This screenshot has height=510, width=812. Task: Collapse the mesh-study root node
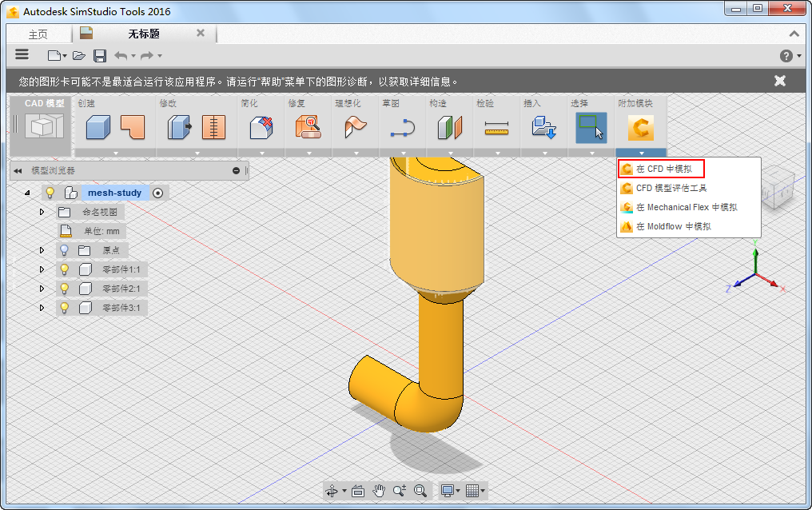click(27, 193)
